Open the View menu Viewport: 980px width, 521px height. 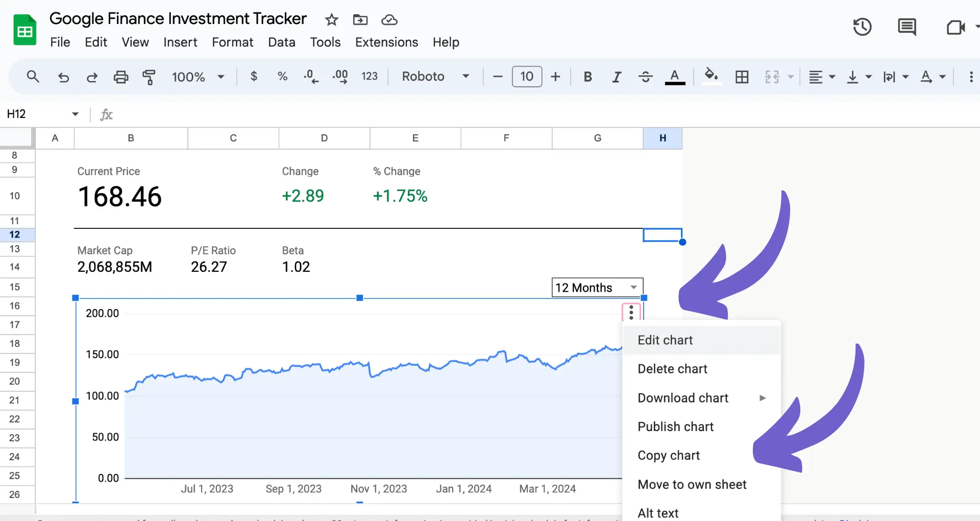135,42
